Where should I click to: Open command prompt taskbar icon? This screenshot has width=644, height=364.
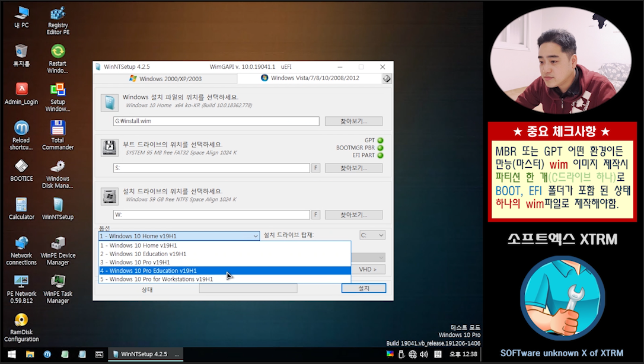pos(99,354)
